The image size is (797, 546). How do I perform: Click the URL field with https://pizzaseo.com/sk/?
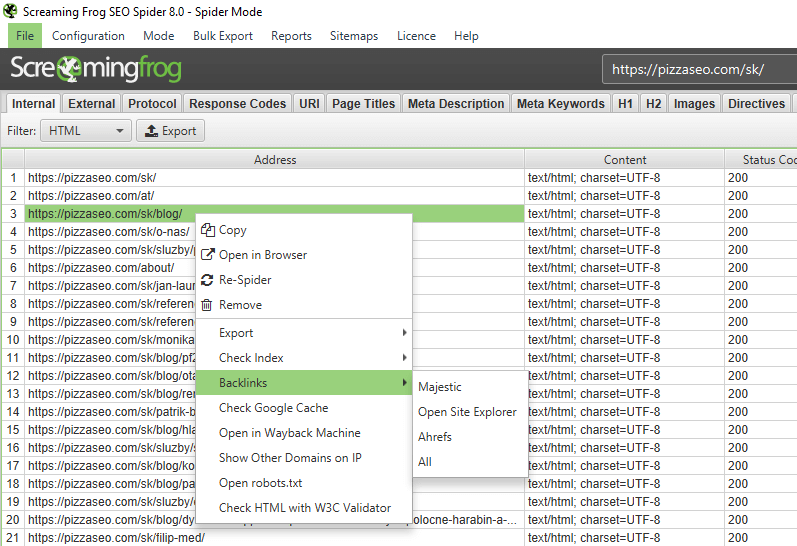click(x=699, y=69)
